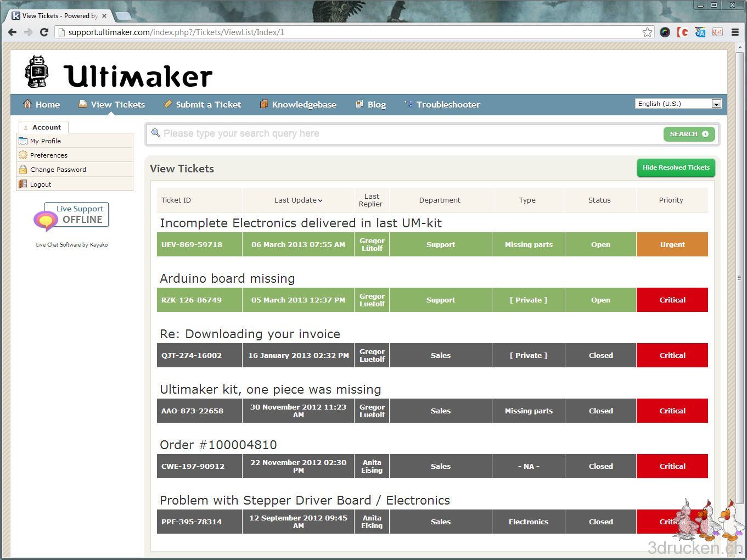Click the Change Password lock icon
Screen dimensions: 747x560
coord(23,169)
